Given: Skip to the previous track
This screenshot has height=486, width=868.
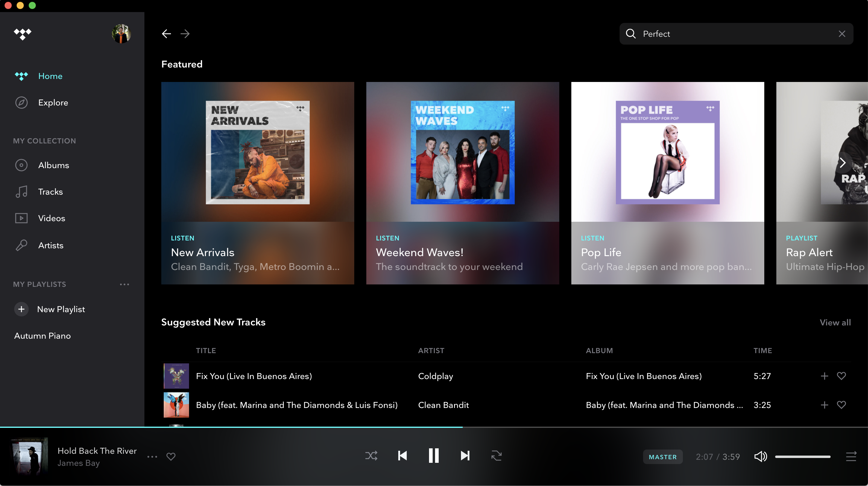Looking at the screenshot, I should point(402,456).
